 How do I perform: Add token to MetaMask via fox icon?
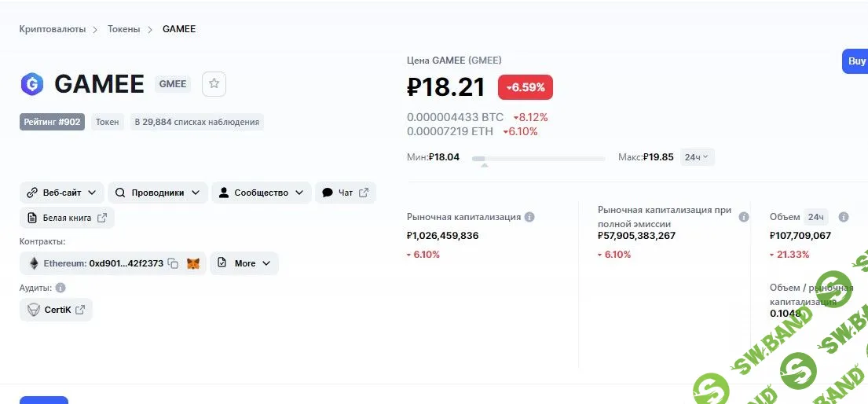click(x=192, y=263)
